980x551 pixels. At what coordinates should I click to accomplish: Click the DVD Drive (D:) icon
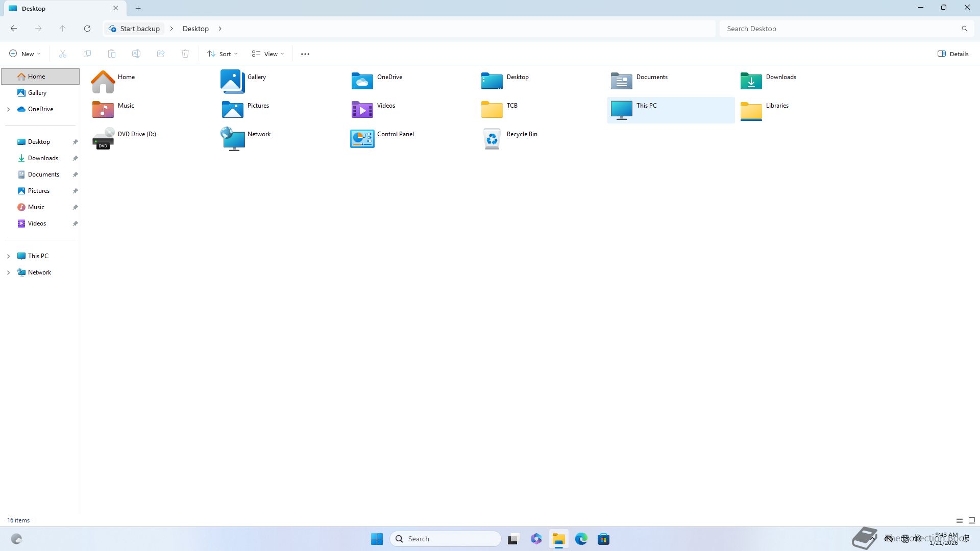[103, 139]
